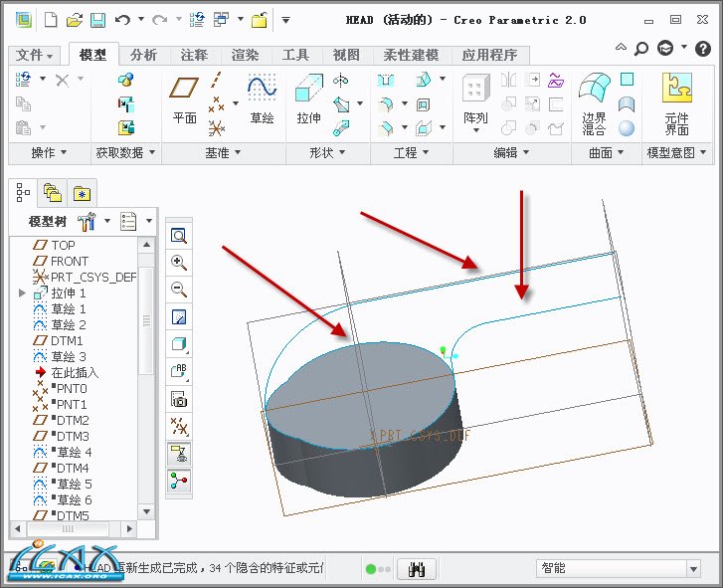Click the Zoom In icon in graphics toolbar

[180, 263]
